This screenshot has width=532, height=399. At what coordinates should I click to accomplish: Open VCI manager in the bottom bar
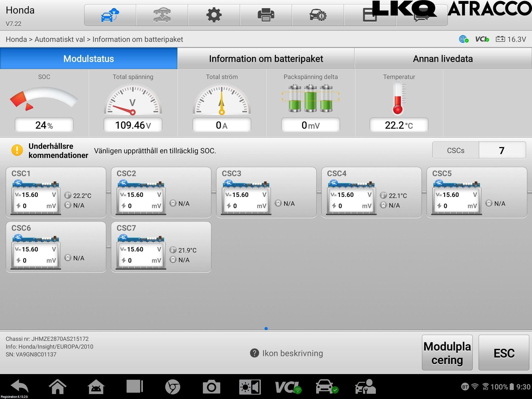pyautogui.click(x=288, y=387)
